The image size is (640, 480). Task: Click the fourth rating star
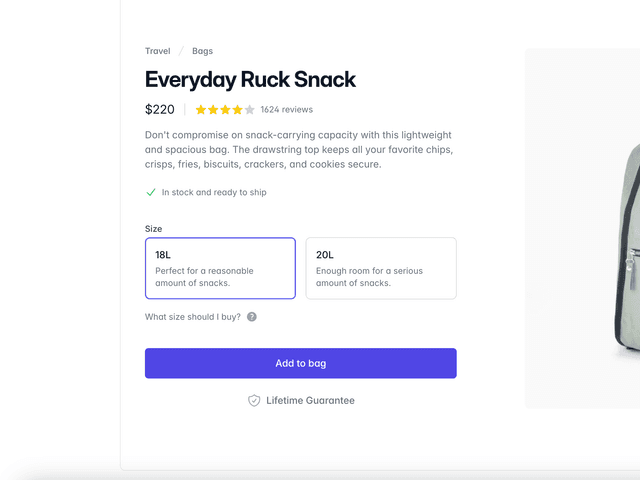point(237,110)
